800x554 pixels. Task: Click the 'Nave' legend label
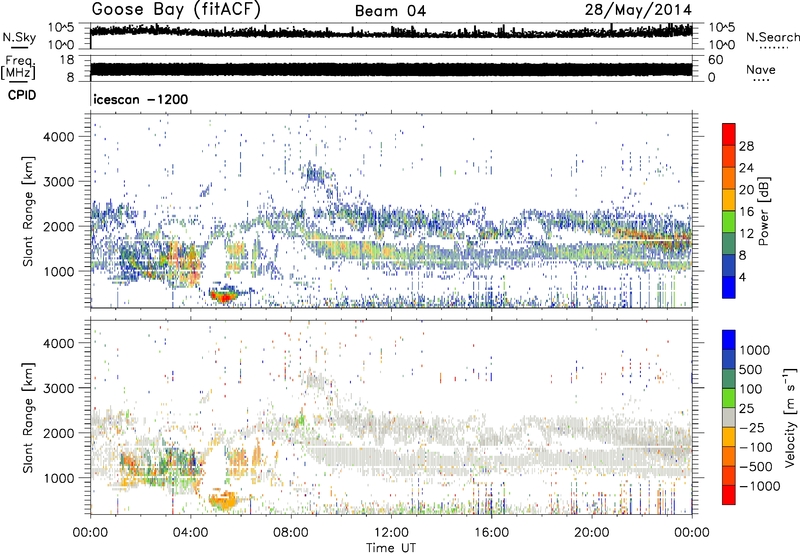coord(761,69)
